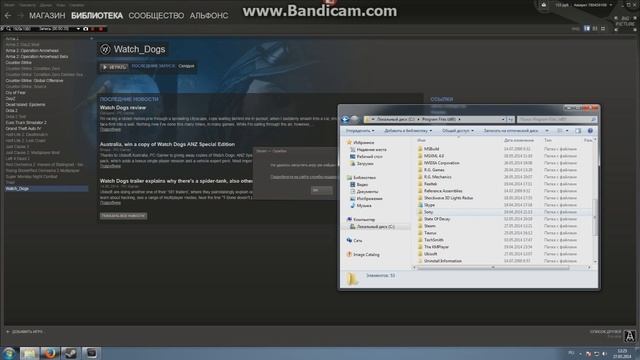The image size is (640, 360).
Task: Click Explorer's forward navigation button
Action: (x=355, y=120)
